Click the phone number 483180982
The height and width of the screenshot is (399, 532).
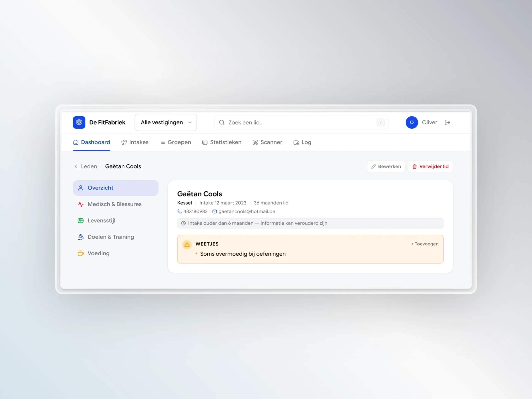(195, 211)
